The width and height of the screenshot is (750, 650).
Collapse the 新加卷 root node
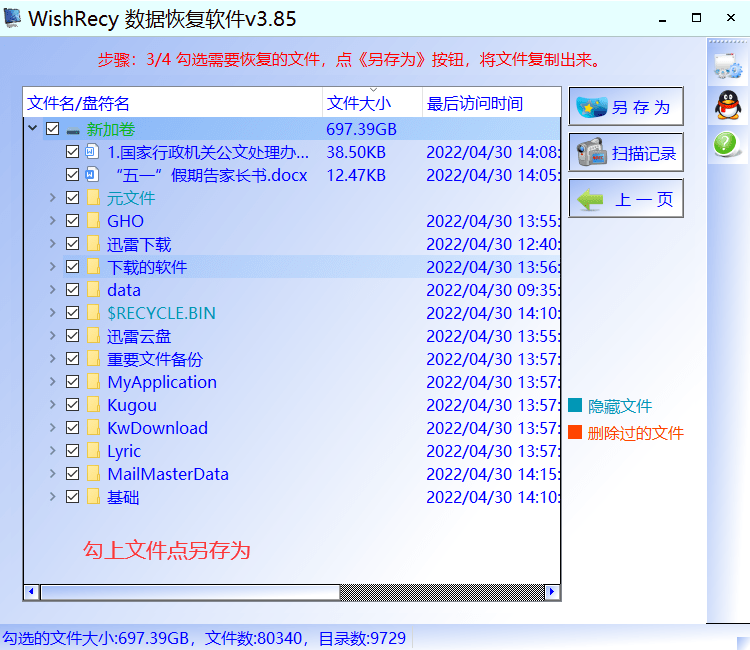(33, 129)
